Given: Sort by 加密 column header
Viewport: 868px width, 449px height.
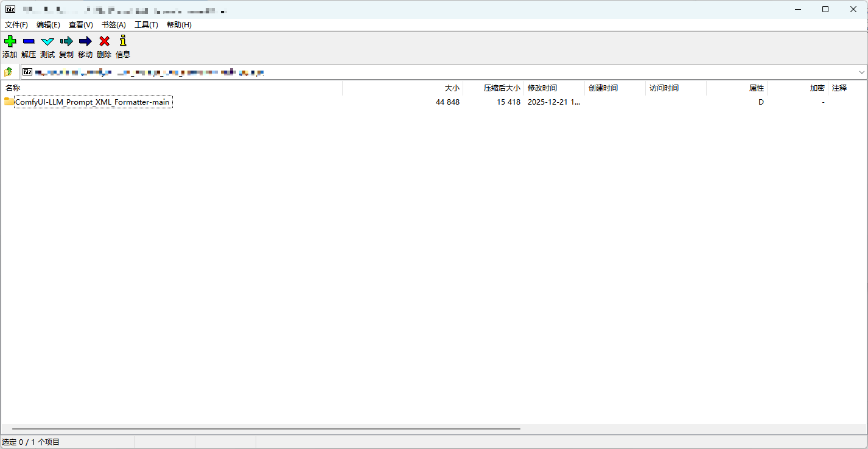Looking at the screenshot, I should point(797,88).
